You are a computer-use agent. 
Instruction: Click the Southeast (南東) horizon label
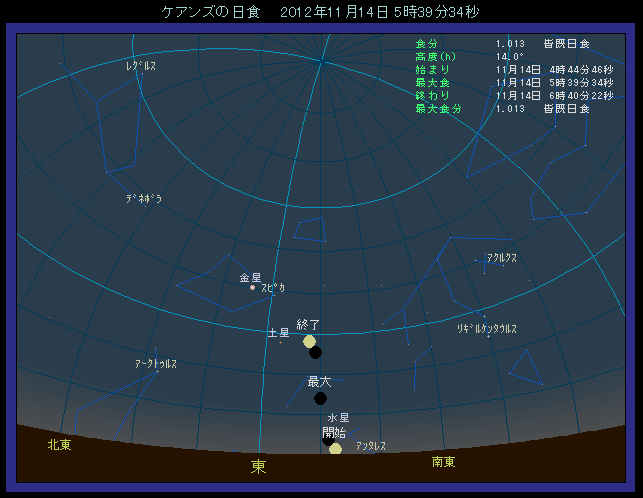coord(443,462)
